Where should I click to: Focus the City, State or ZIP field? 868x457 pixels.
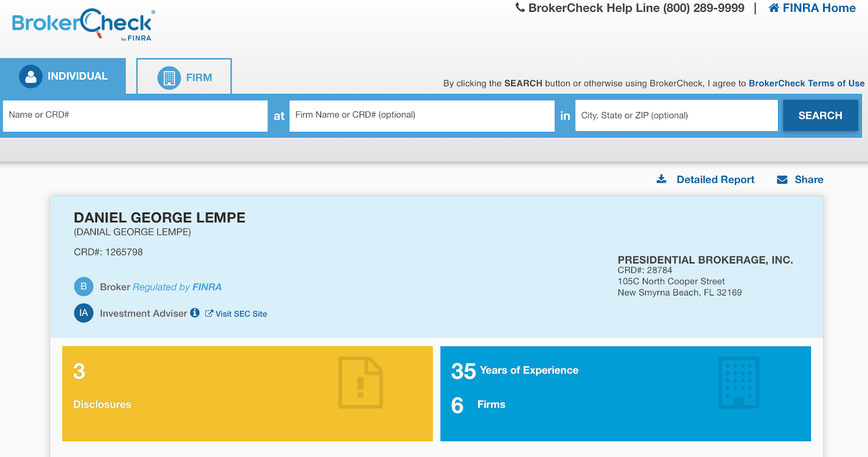click(x=676, y=115)
